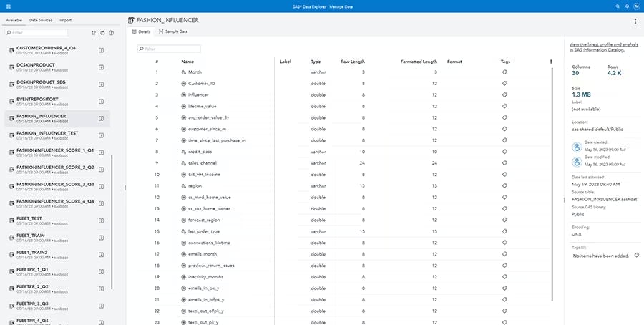
Task: Open notifications bell in top bar
Action: click(627, 6)
